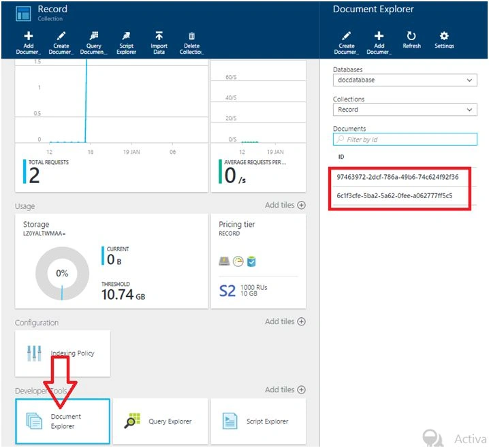Click the Configuration section heading
This screenshot has height=448, width=489.
point(37,323)
